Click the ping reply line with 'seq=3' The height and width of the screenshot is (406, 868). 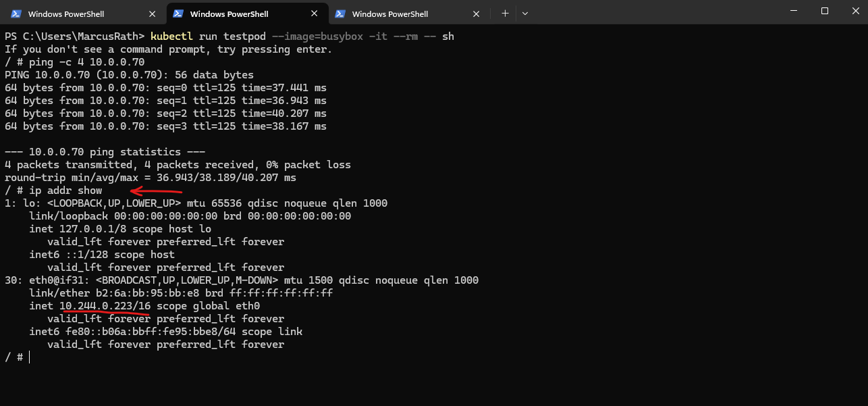(165, 126)
